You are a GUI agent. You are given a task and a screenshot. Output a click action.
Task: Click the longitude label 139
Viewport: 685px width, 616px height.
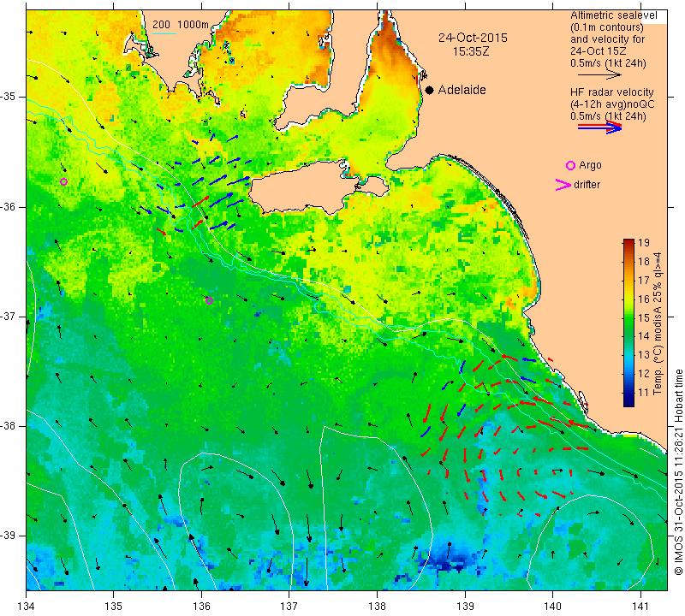(x=465, y=607)
